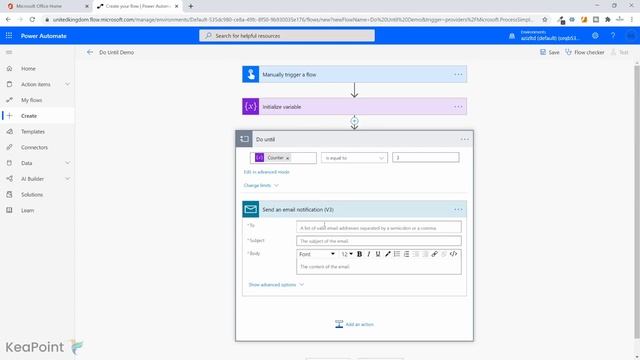Open the font size 12 dropdown

[347, 254]
